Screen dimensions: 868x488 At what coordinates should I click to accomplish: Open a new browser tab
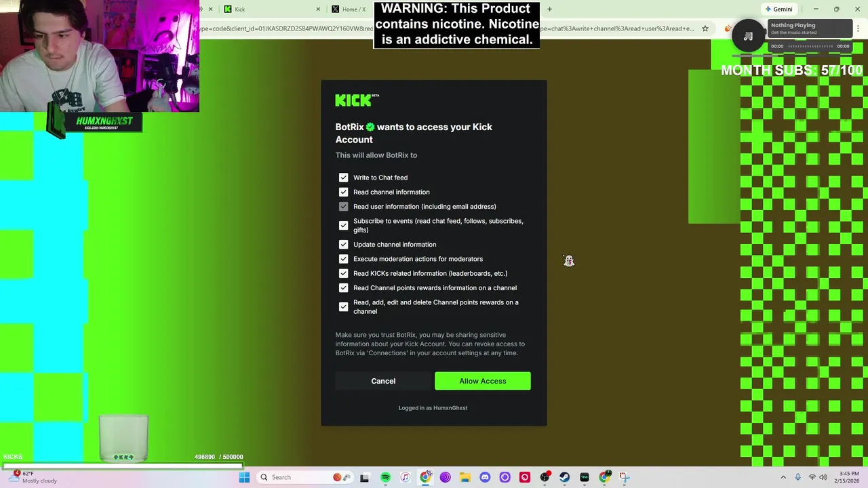[x=549, y=9]
